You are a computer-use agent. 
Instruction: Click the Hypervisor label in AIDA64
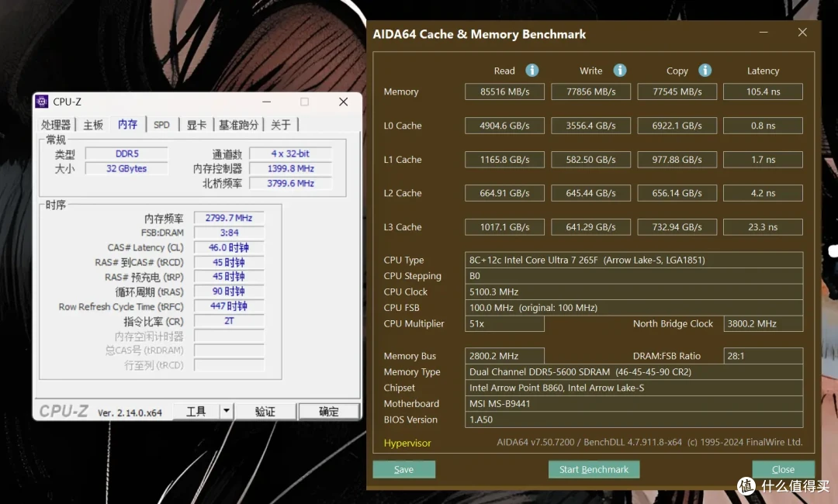(x=407, y=444)
